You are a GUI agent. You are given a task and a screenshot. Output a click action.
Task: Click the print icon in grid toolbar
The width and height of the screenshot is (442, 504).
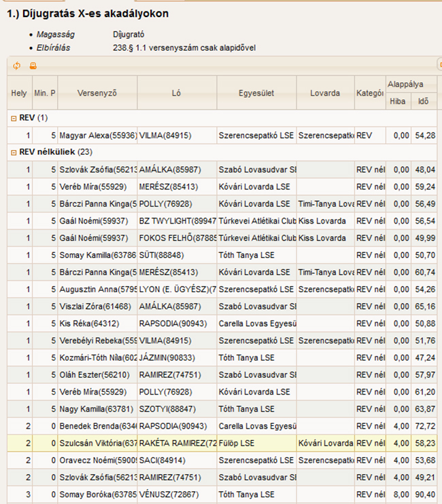(32, 66)
